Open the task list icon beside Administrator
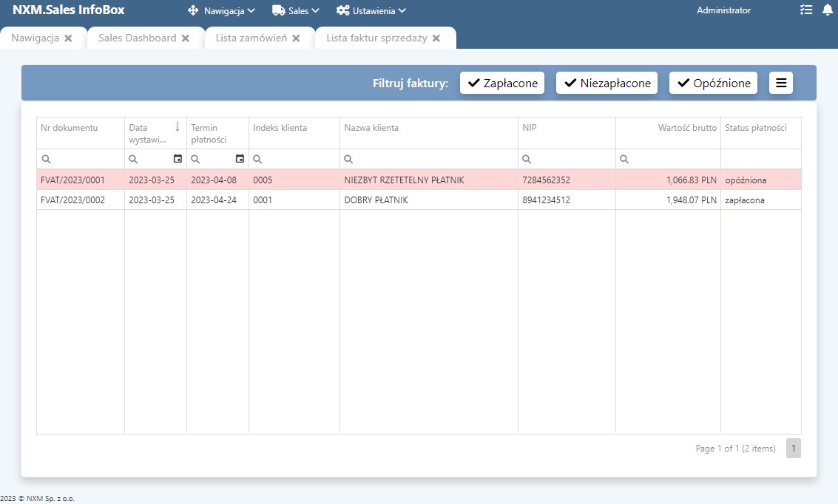 click(x=806, y=10)
